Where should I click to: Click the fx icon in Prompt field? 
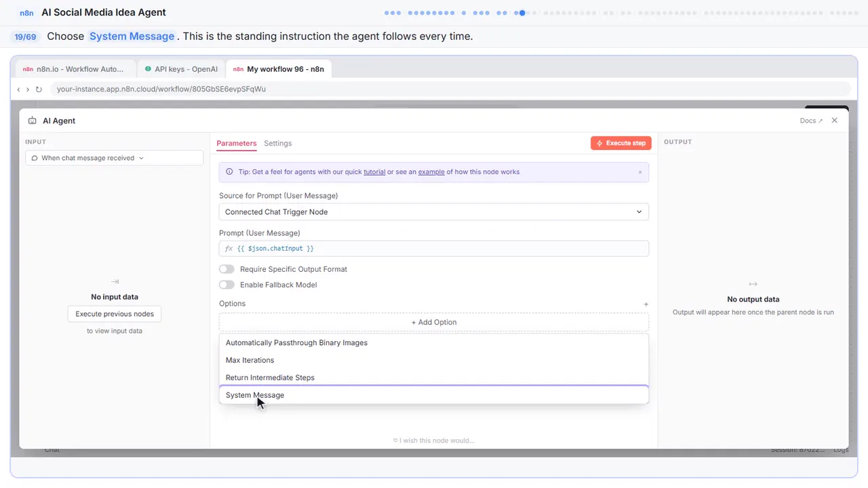pyautogui.click(x=229, y=249)
